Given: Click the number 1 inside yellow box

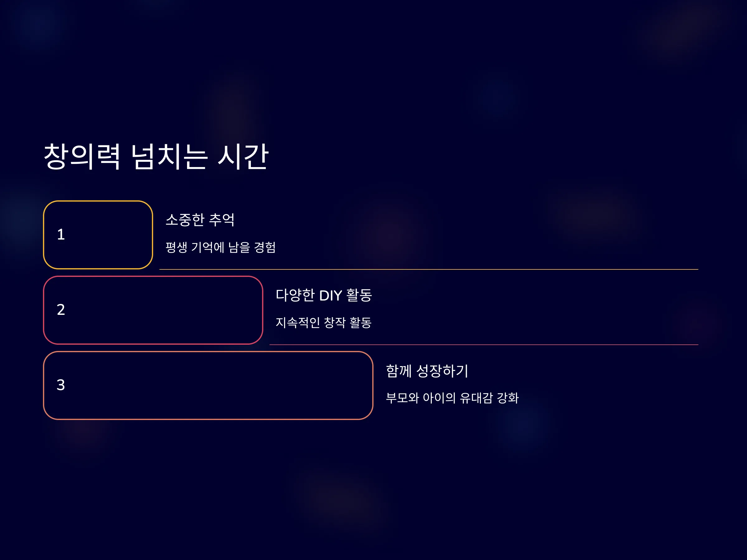Looking at the screenshot, I should (x=61, y=235).
